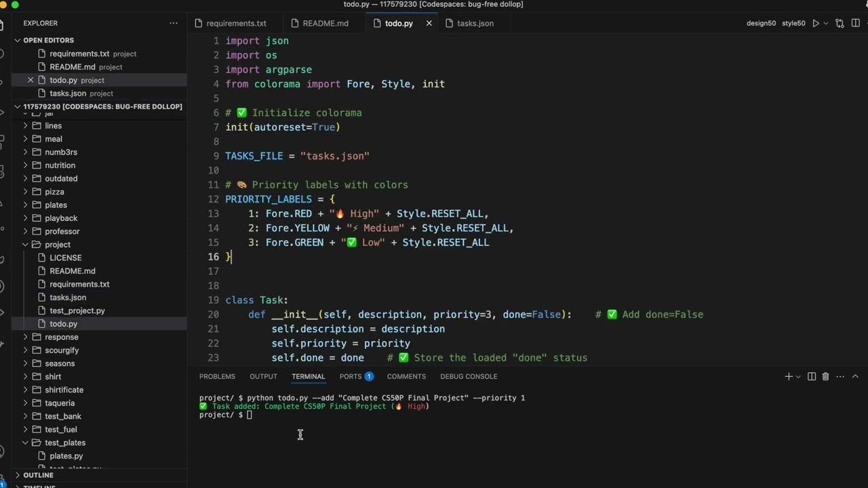Screen dimensions: 868x488
Task: Expand the Outline section
Action: coord(38,475)
